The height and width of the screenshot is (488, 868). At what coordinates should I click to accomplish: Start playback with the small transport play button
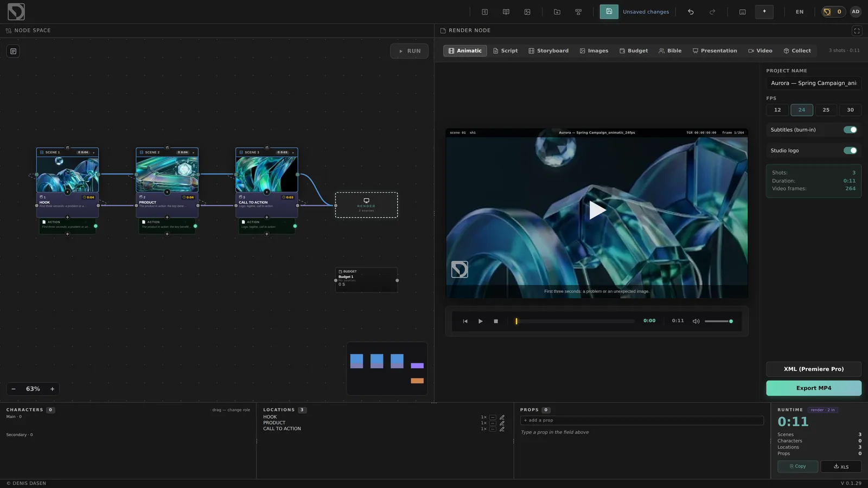(480, 321)
